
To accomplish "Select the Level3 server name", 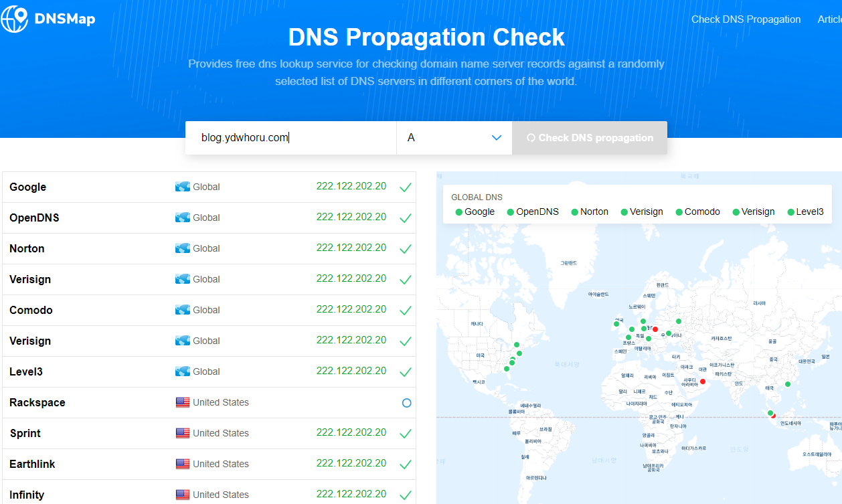I will [x=26, y=371].
